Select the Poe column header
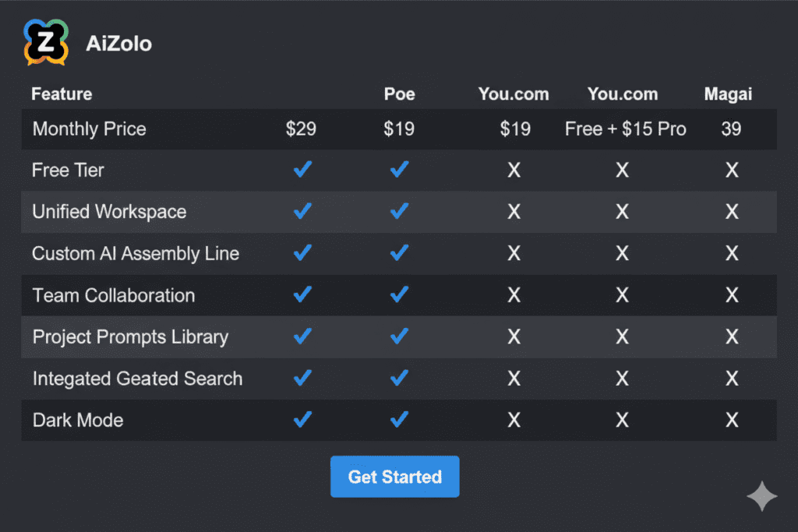798x532 pixels. [399, 94]
